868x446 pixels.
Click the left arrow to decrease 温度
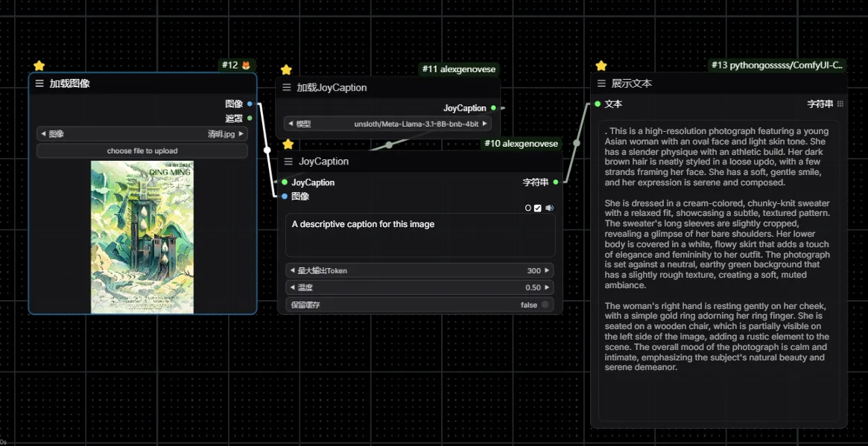(x=291, y=287)
